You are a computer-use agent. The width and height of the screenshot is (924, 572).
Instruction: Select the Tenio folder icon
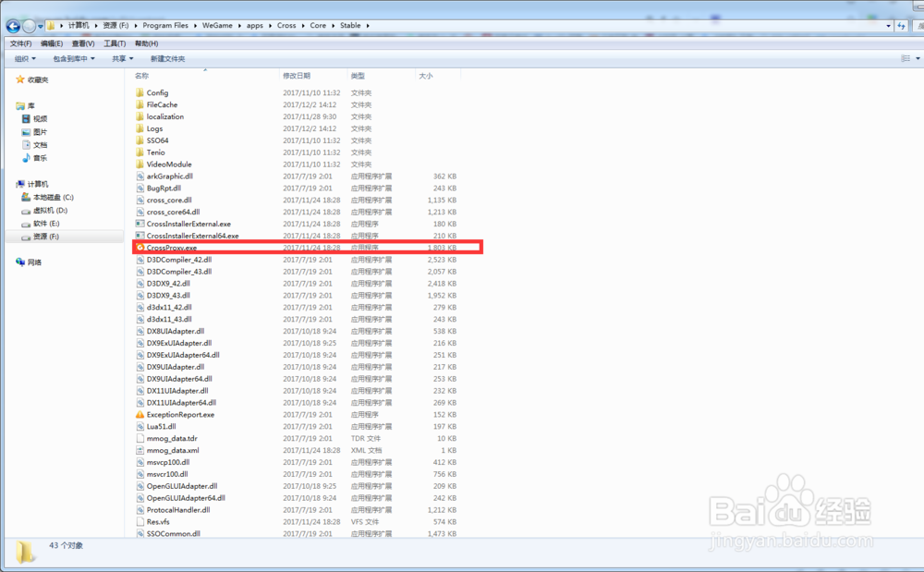click(140, 152)
